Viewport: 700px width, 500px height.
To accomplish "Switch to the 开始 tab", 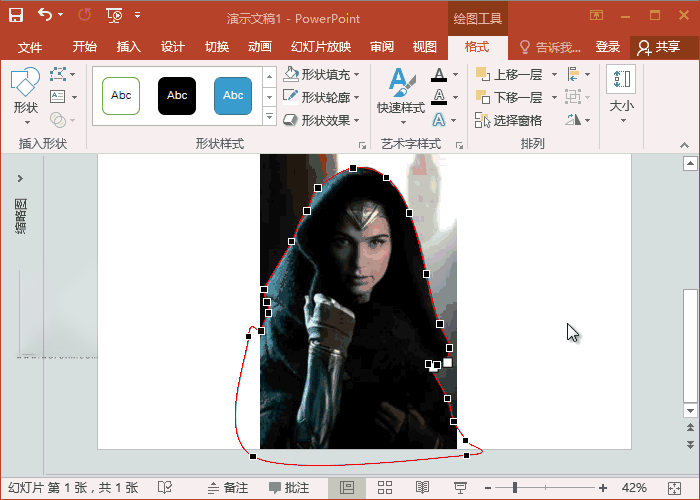I will coord(85,46).
